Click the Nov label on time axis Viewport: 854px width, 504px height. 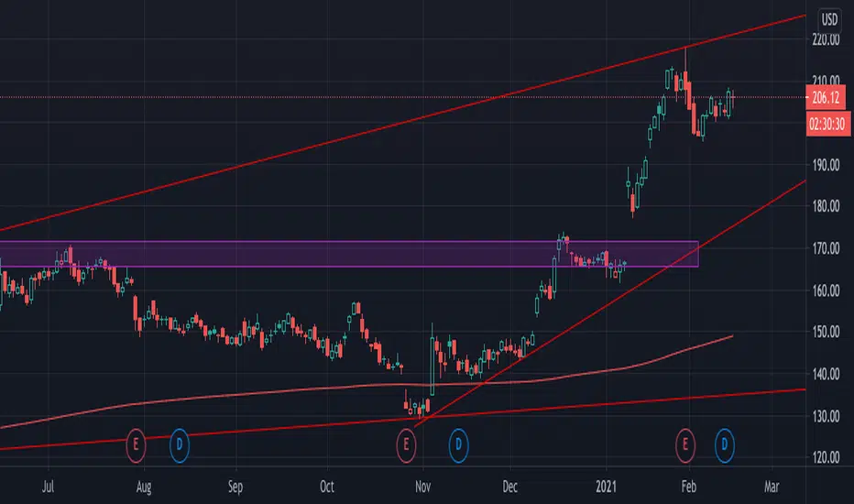point(422,487)
